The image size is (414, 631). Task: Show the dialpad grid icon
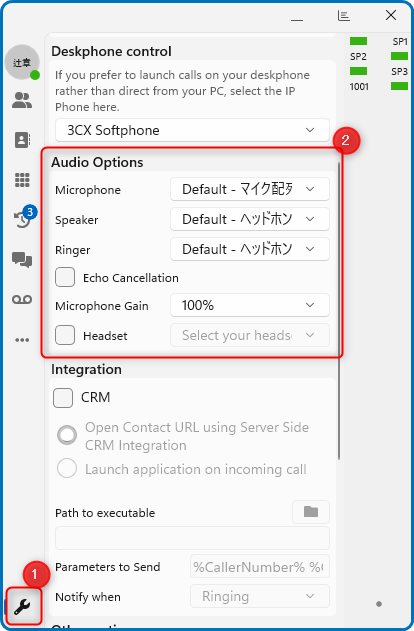click(22, 180)
